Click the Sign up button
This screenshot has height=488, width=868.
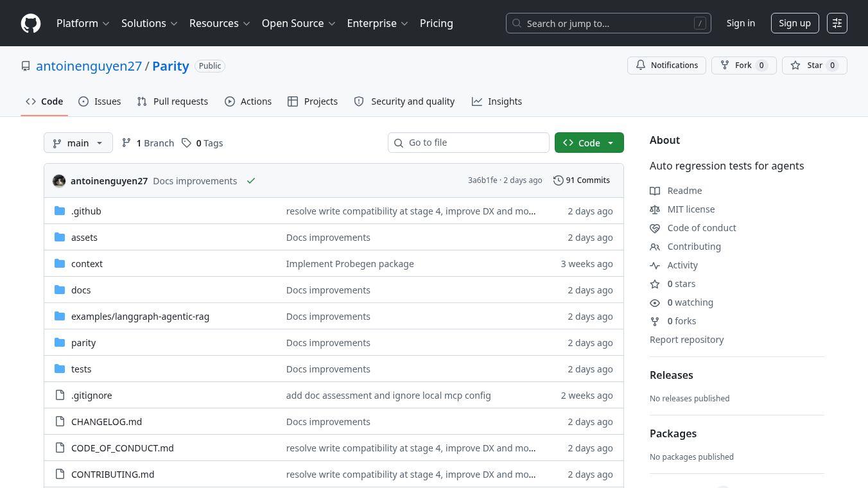click(x=795, y=22)
